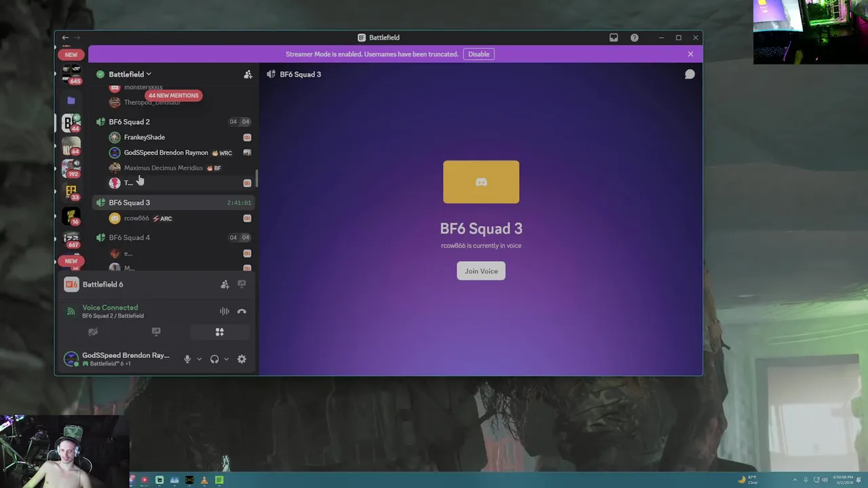Image resolution: width=868 pixels, height=488 pixels.
Task: Click the invite people icon beside Battlefield
Action: pyautogui.click(x=248, y=75)
